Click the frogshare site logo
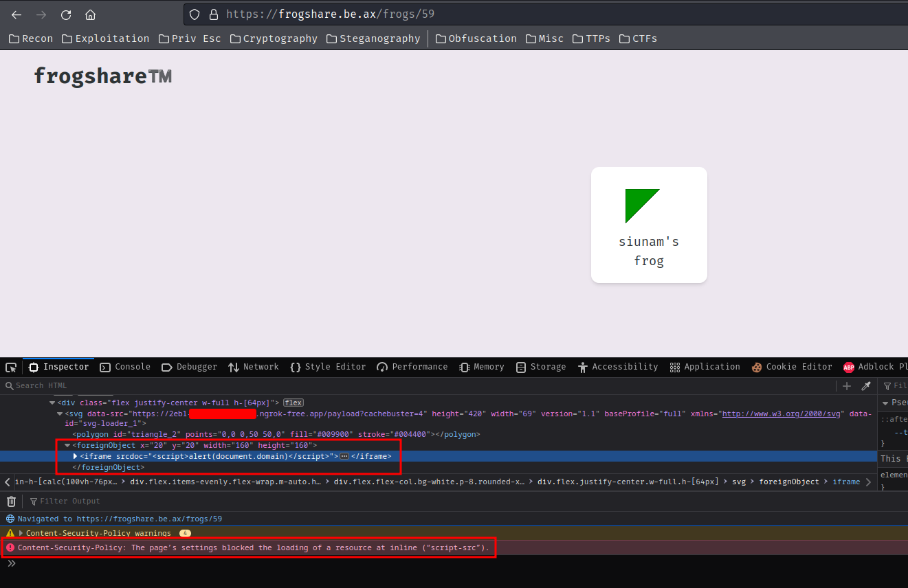Screen dimensions: 908x588 103,76
